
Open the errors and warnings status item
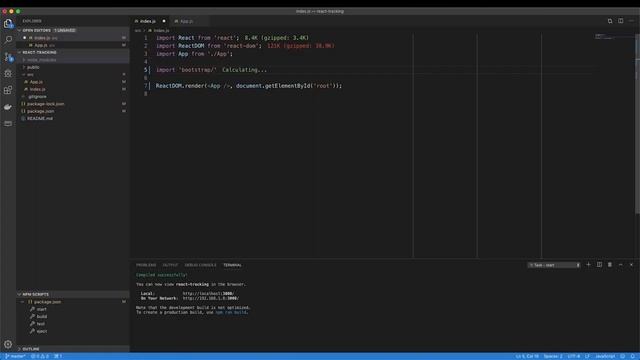tap(40, 356)
